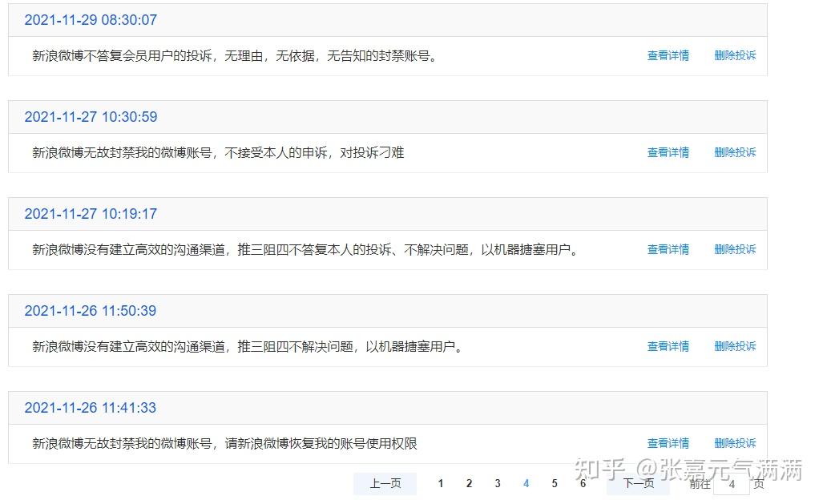This screenshot has height=504, width=823.
Task: Focus the 前往 page number input field
Action: click(732, 484)
